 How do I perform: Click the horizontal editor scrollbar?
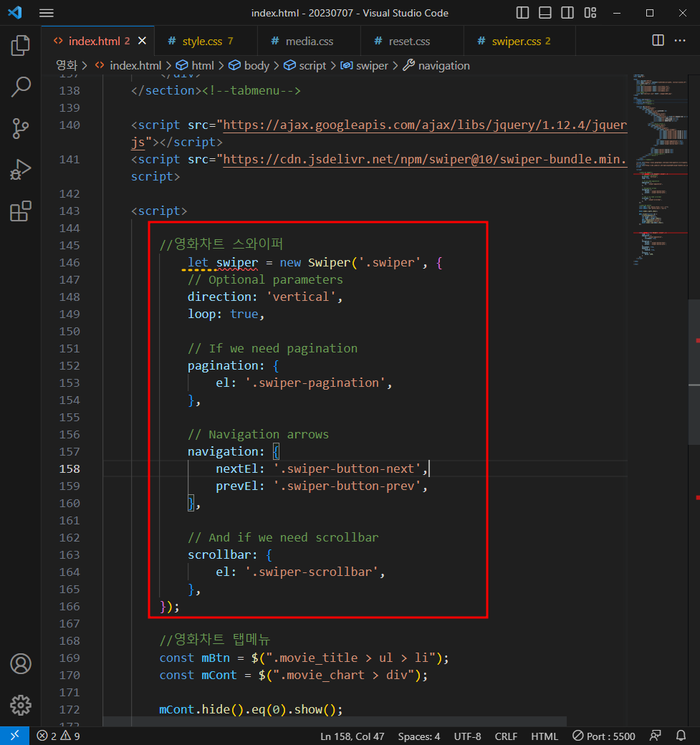[x=335, y=721]
